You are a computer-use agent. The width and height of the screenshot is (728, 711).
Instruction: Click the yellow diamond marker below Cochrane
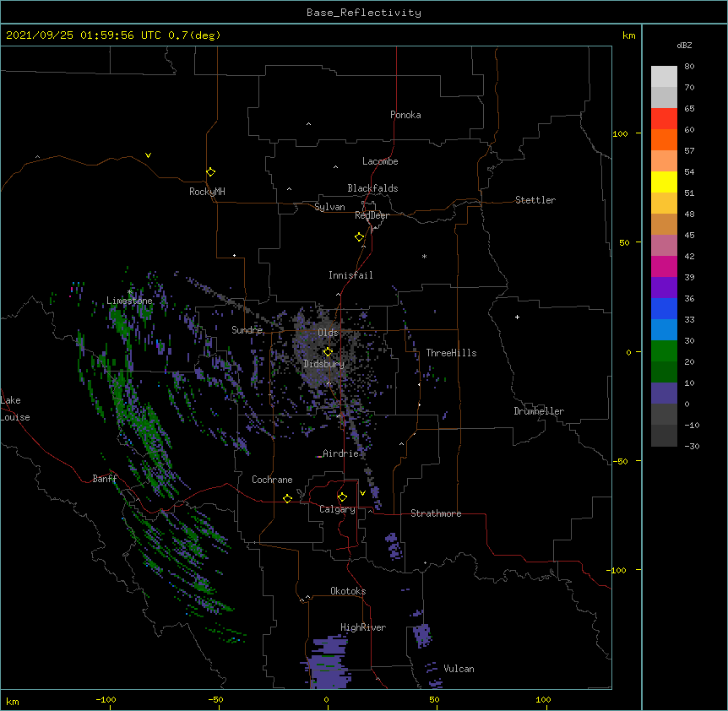[287, 498]
